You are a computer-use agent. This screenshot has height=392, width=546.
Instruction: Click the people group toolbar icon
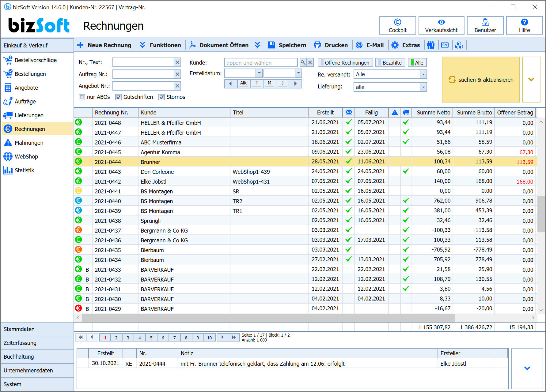tap(431, 45)
